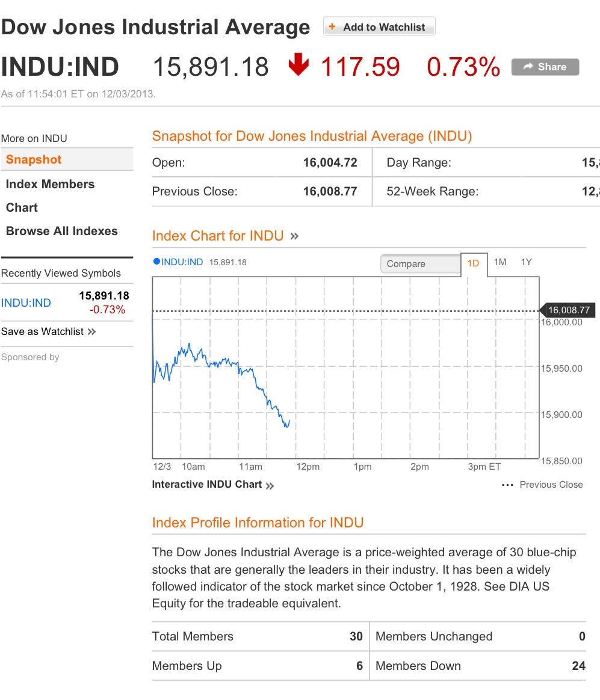This screenshot has width=600, height=700.
Task: Click the plus icon on Add to Watchlist
Action: (x=332, y=27)
